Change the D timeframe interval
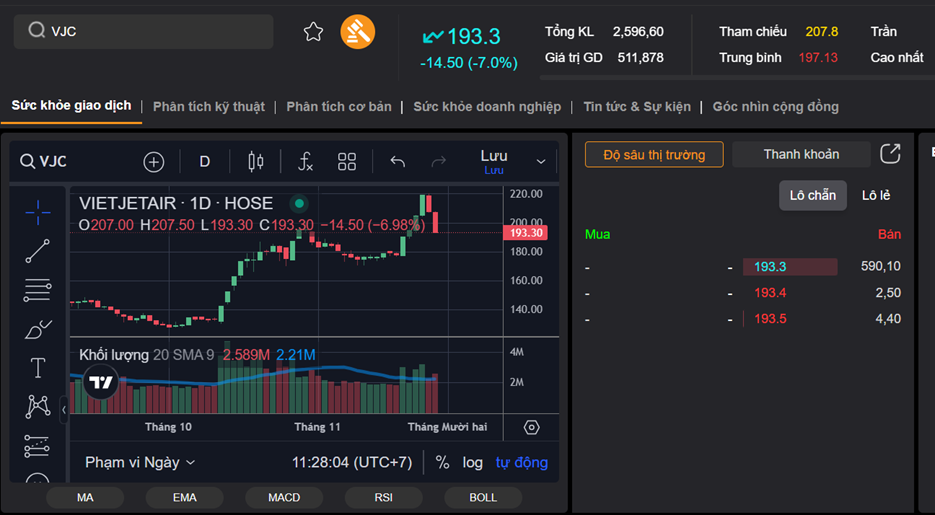This screenshot has width=935, height=515. tap(205, 162)
